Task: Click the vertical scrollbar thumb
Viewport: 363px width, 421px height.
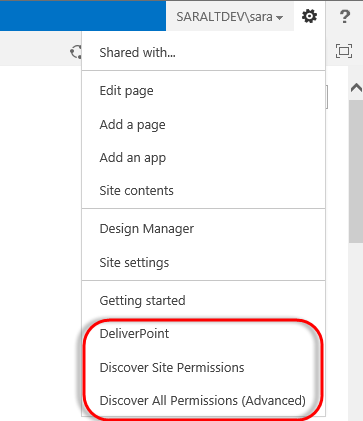Action: pos(356,171)
